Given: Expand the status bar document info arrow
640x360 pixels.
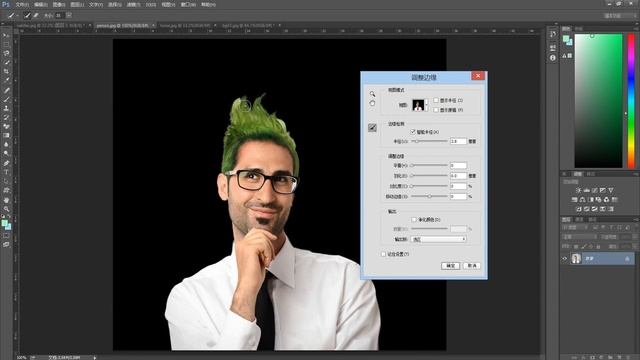Looking at the screenshot, I should [x=95, y=358].
